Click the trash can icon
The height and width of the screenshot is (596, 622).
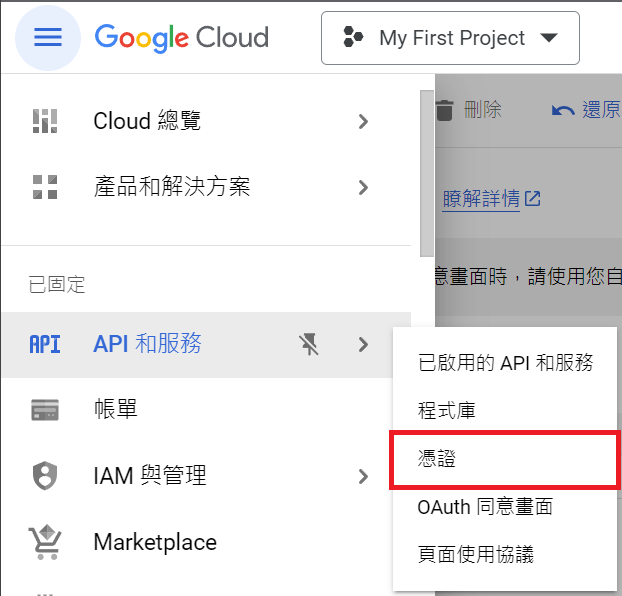coord(444,110)
